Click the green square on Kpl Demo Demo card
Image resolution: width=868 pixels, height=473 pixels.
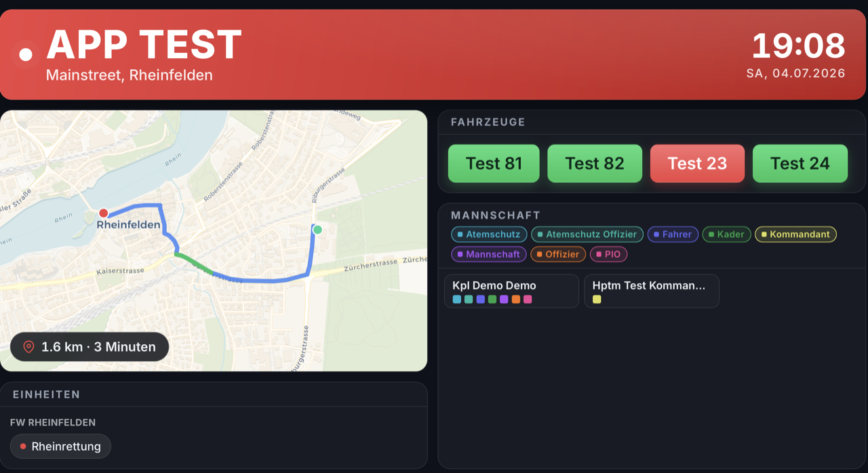coord(492,299)
